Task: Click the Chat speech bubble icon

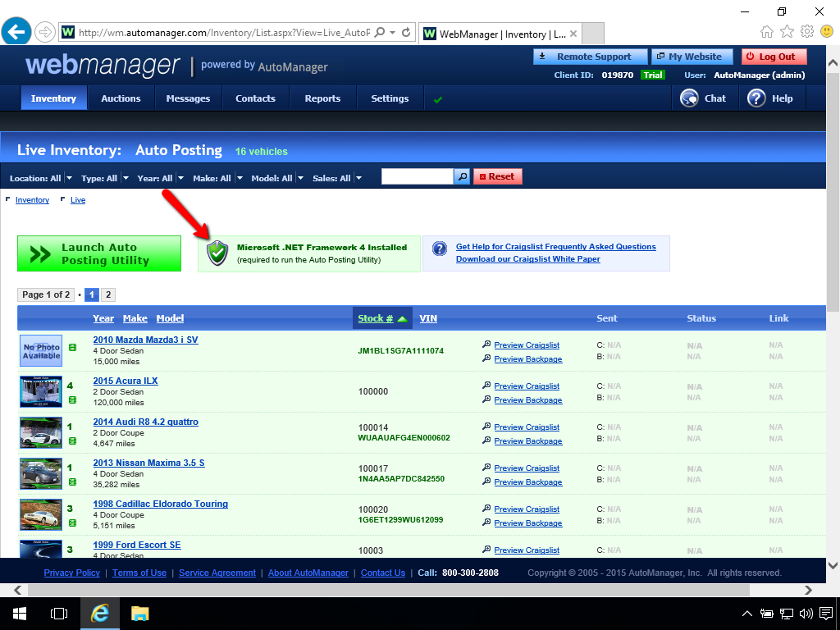Action: 689,98
